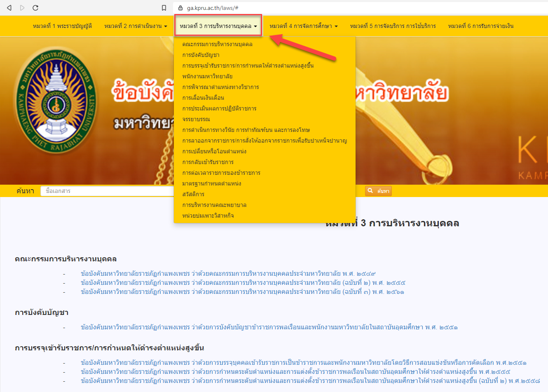Open หมวดที่ 6 การรับการจ่ายเงิน menu
Screen dimensions: 548x392
click(x=481, y=26)
